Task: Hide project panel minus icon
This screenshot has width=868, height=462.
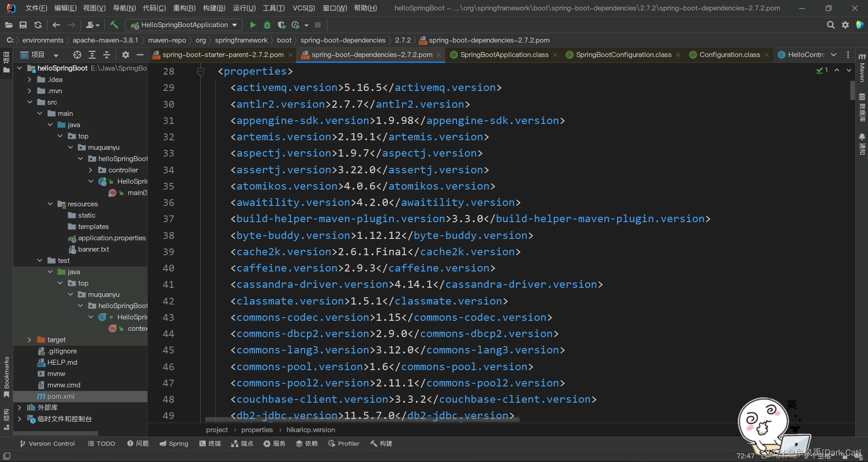Action: tap(140, 55)
